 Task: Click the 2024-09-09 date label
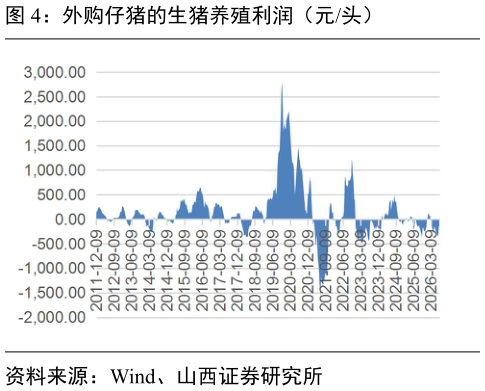click(397, 270)
